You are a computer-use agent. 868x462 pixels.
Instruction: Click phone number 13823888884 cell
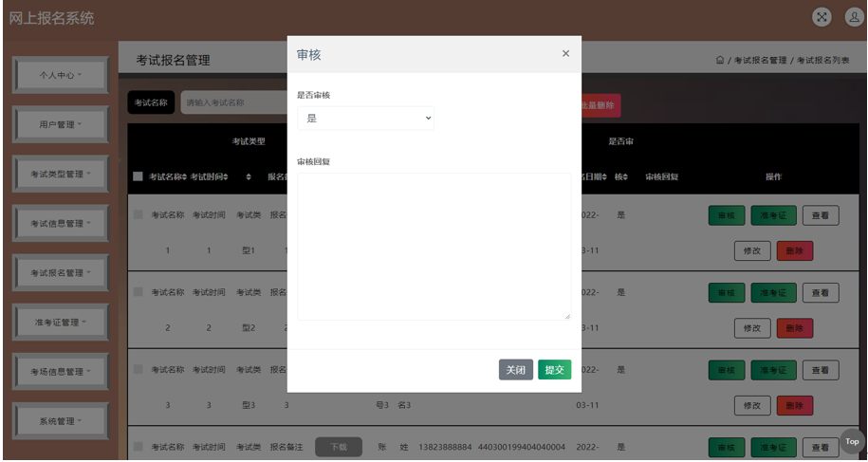click(x=445, y=447)
